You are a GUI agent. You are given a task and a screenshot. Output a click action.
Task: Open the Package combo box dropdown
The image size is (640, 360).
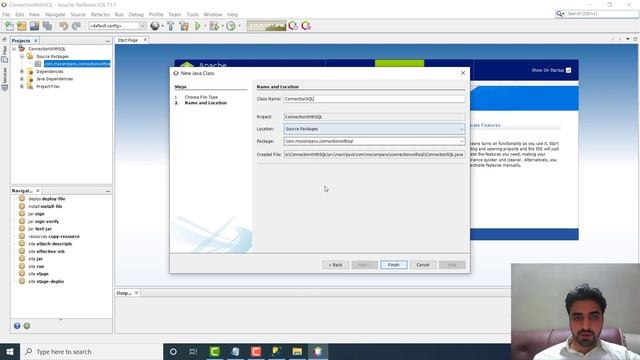tap(461, 141)
